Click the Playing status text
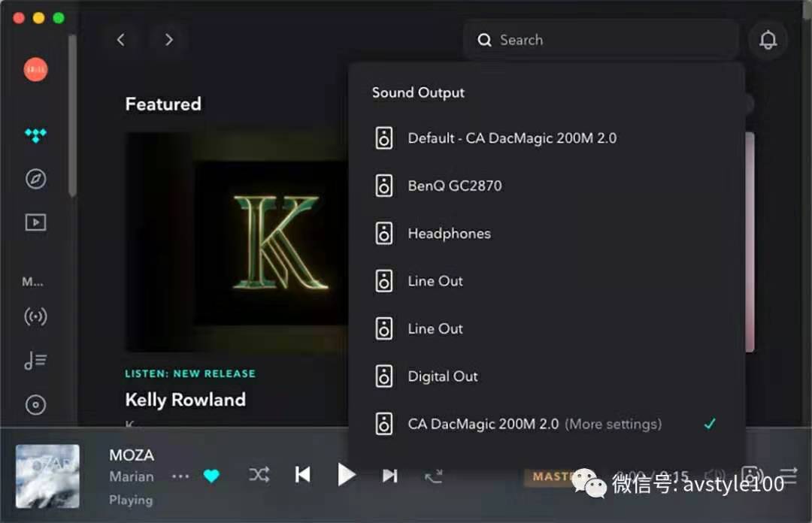Viewport: 812px width, 523px height. [x=131, y=500]
